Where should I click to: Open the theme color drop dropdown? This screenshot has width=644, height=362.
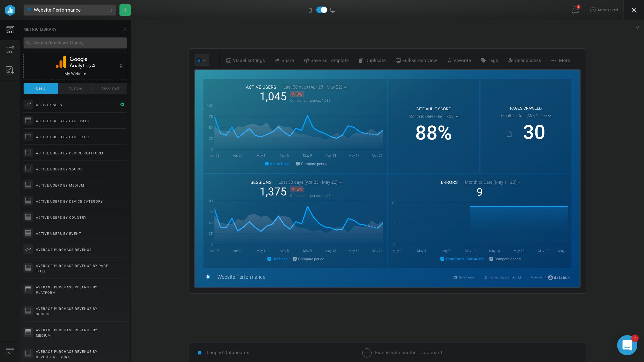201,60
